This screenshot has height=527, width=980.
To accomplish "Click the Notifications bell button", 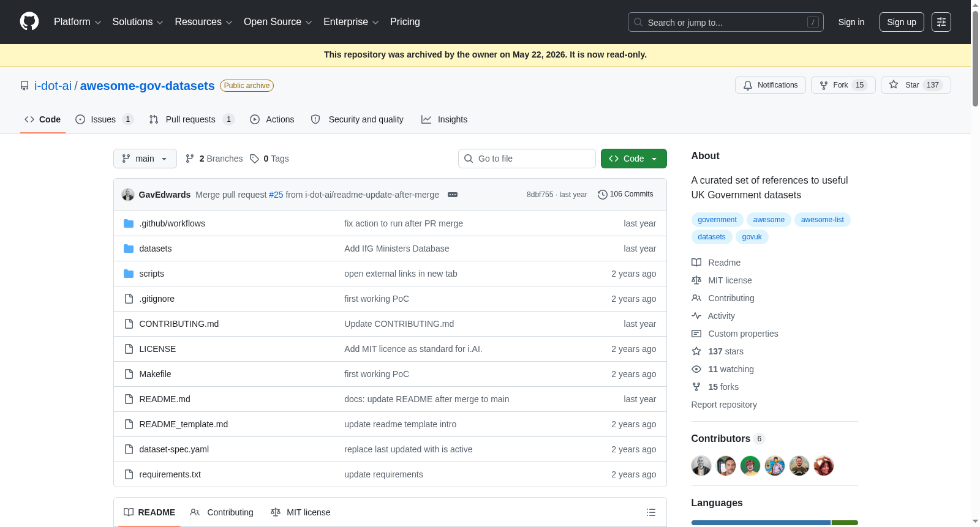I will coord(771,85).
